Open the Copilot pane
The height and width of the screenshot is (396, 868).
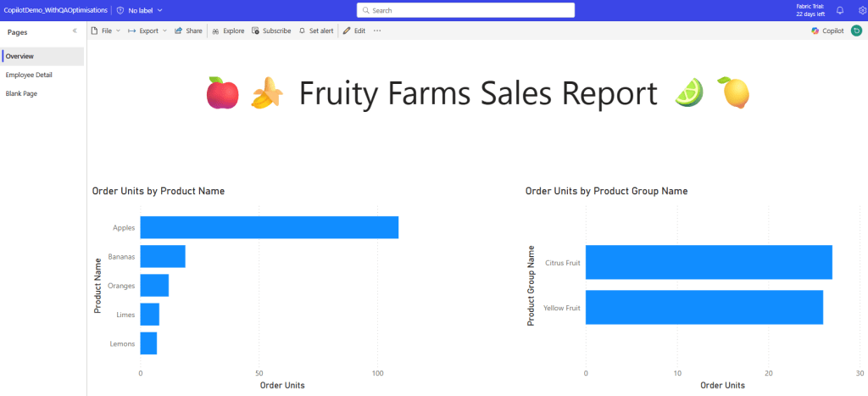pyautogui.click(x=827, y=31)
